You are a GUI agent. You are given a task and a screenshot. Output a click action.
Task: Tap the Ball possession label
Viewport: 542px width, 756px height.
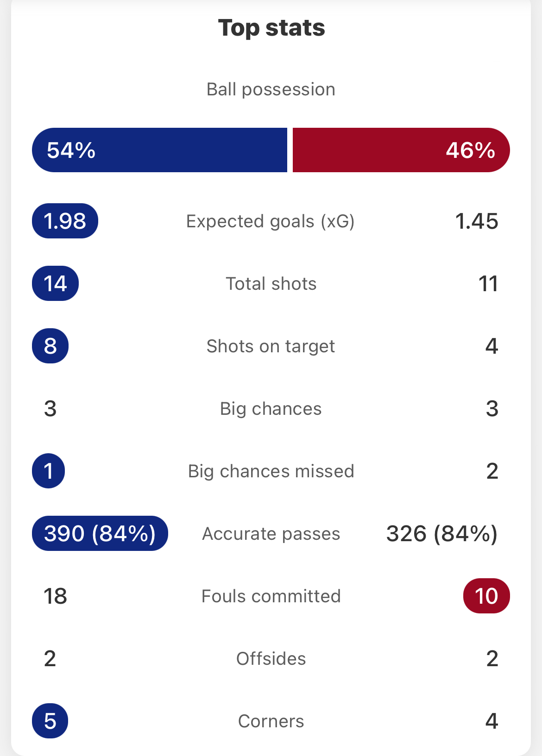271,89
